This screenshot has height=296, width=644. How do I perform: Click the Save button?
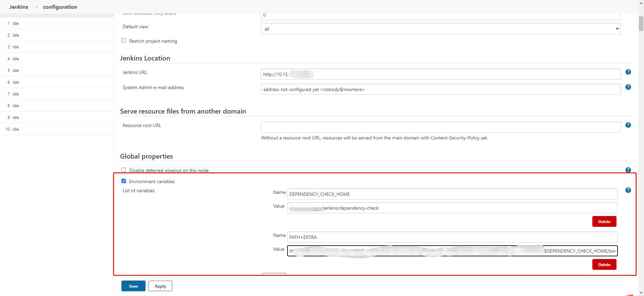click(133, 286)
